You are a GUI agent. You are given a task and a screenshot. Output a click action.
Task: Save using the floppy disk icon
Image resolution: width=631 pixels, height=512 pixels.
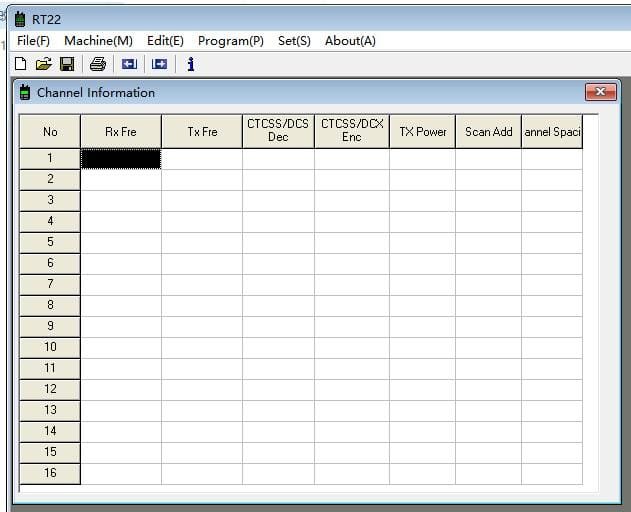(x=67, y=64)
